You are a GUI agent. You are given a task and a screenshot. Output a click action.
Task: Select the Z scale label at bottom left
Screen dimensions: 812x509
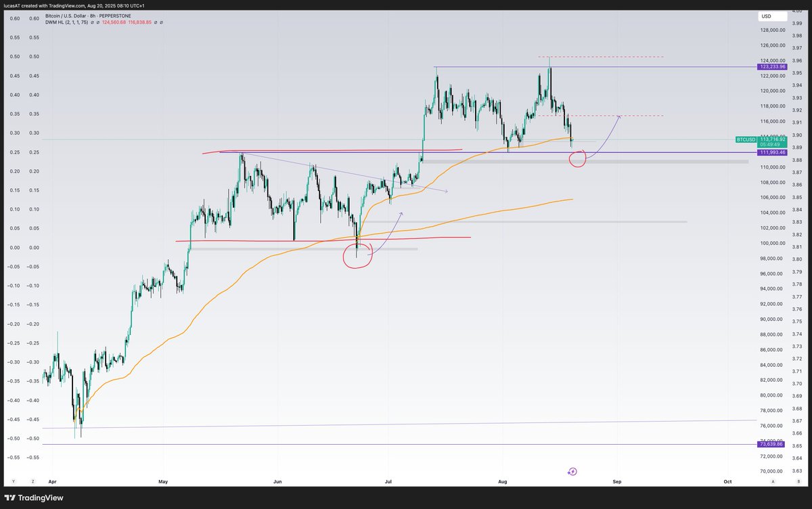(32, 481)
